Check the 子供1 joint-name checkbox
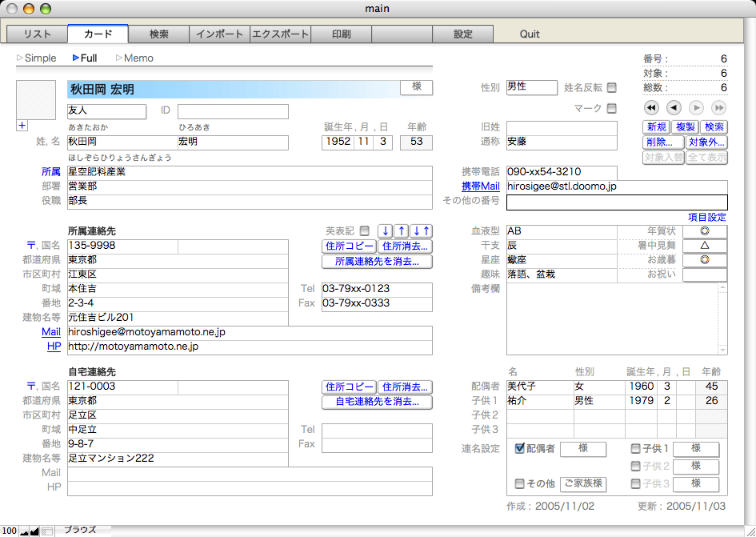 click(635, 449)
